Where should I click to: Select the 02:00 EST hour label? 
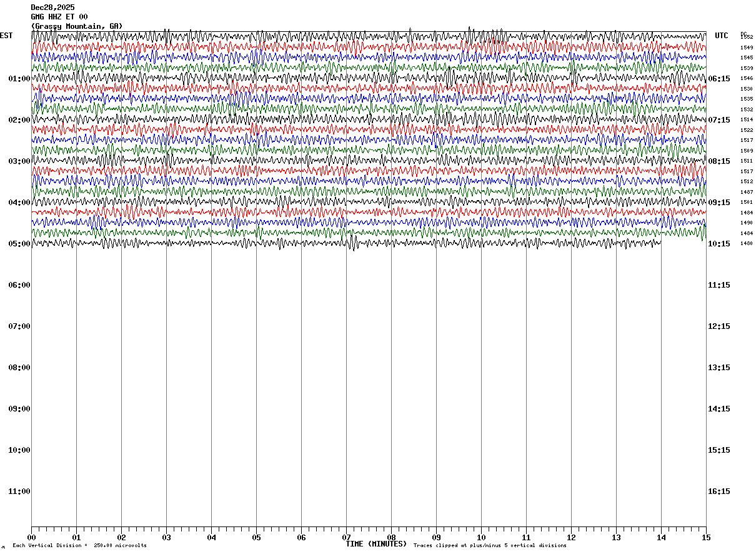19,120
